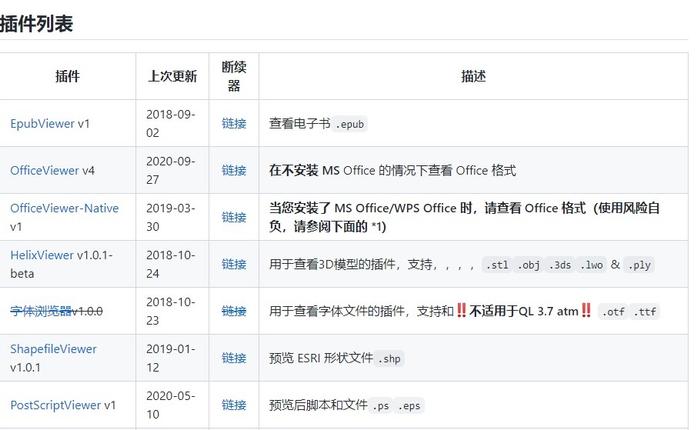Click the .shp code tag
This screenshot has width=700, height=430.
tap(389, 359)
